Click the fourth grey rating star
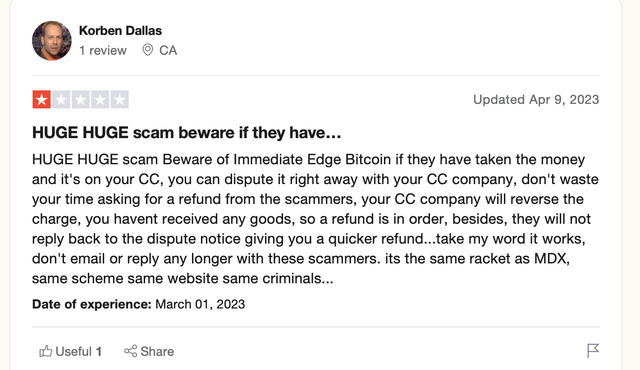Image resolution: width=640 pixels, height=370 pixels. point(100,100)
